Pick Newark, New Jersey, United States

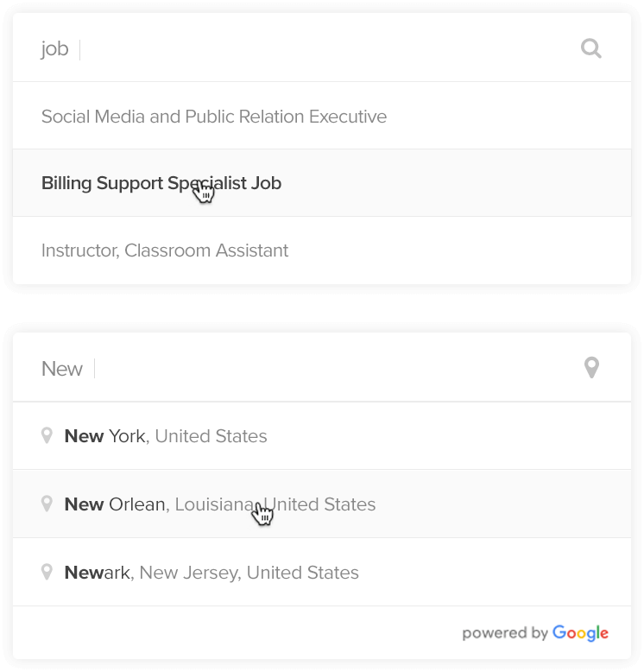212,573
